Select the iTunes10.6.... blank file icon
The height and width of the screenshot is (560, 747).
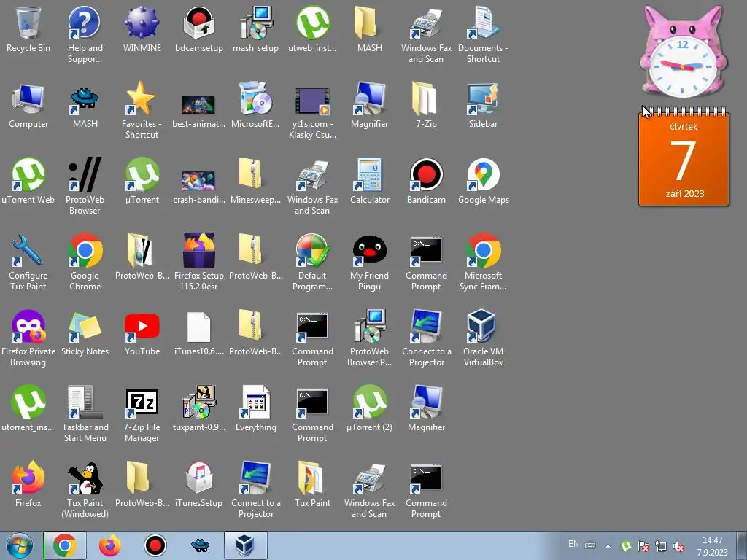tap(198, 332)
